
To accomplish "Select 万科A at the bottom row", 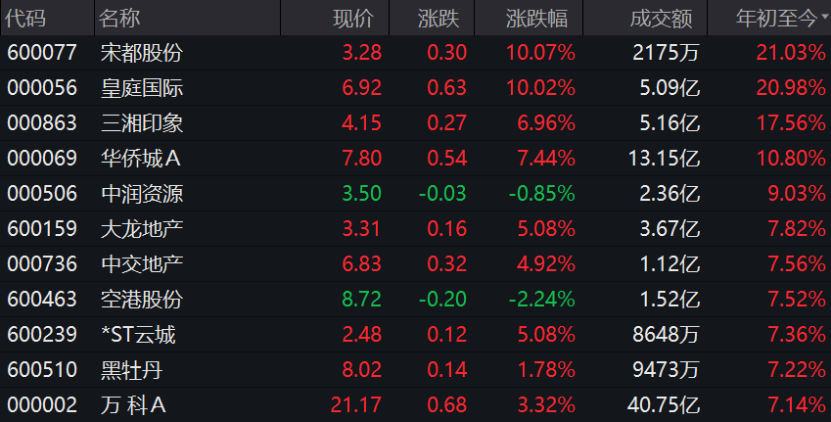I will tap(133, 405).
